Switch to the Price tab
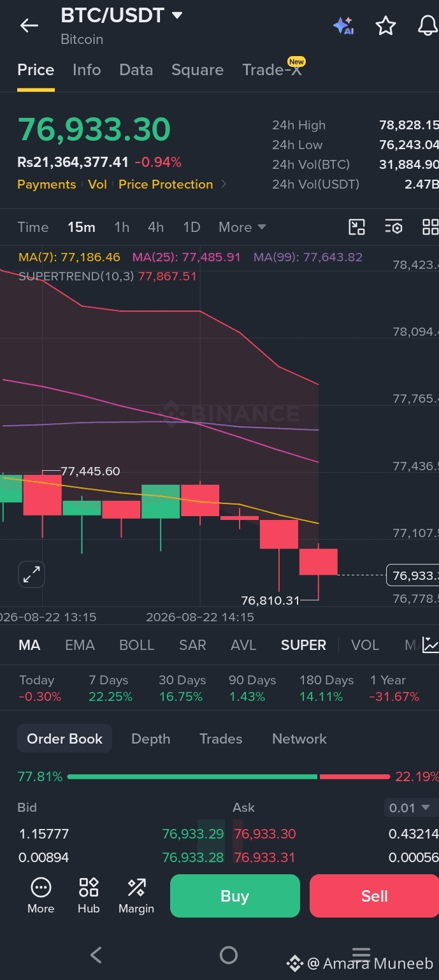 pos(36,69)
